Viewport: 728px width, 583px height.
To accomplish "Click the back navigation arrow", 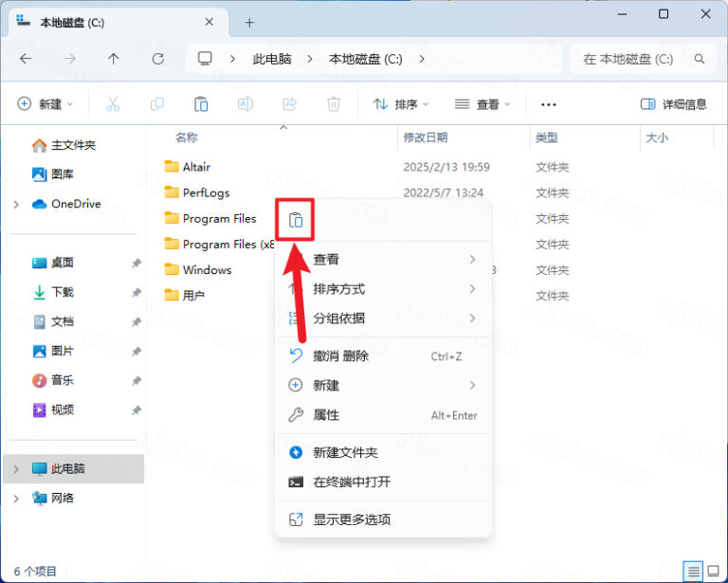I will [x=26, y=59].
